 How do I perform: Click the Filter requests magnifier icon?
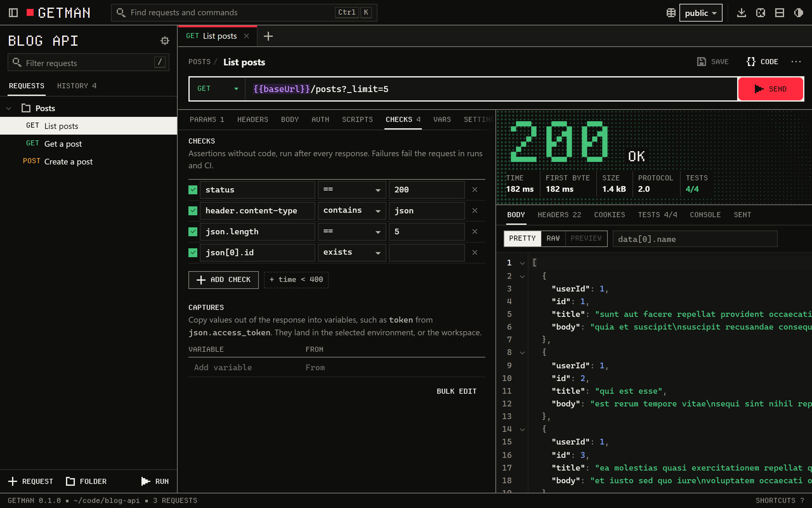pos(17,63)
